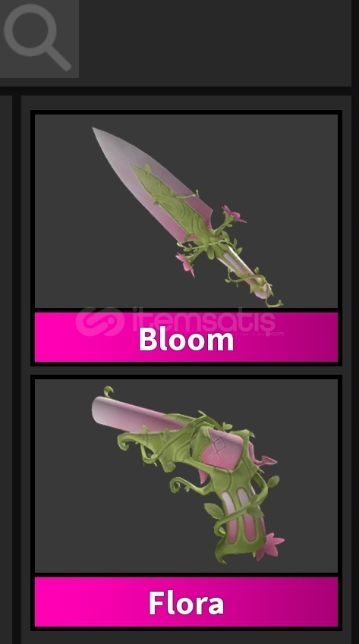This screenshot has height=644, width=359.
Task: Click the dark vertical divider left of items
Action: click(x=17, y=369)
